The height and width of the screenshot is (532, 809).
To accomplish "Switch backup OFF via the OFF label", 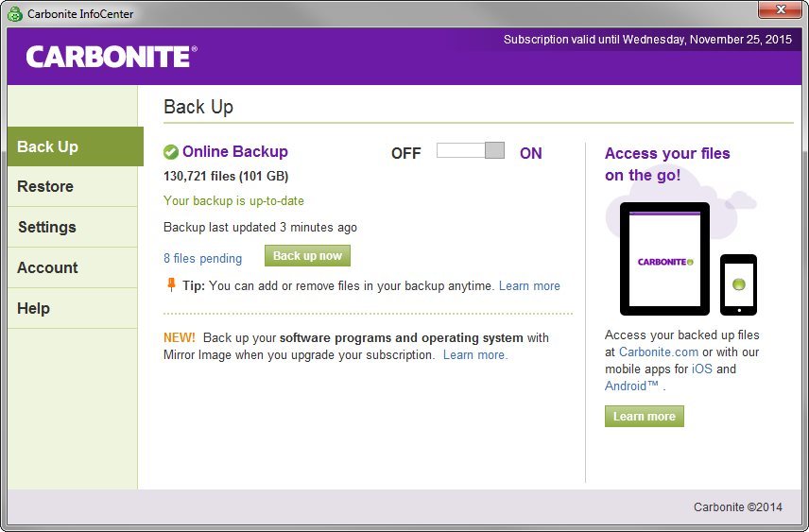I will click(405, 153).
